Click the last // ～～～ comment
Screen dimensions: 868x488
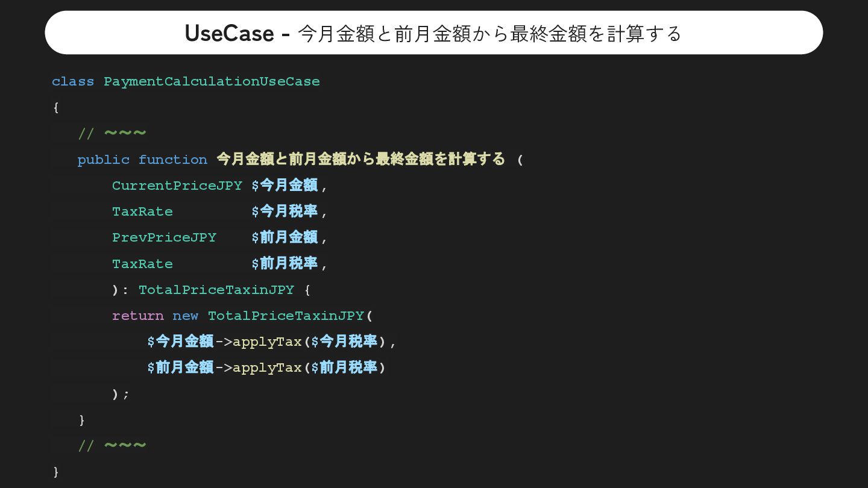tap(112, 446)
